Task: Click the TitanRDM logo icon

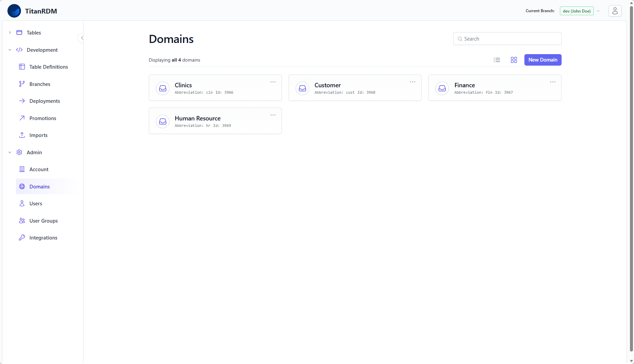Action: point(14,11)
